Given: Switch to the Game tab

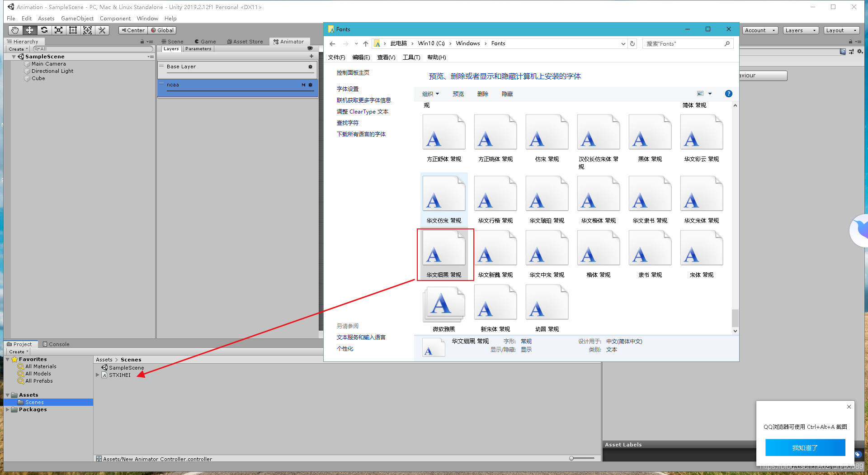Looking at the screenshot, I should [205, 42].
